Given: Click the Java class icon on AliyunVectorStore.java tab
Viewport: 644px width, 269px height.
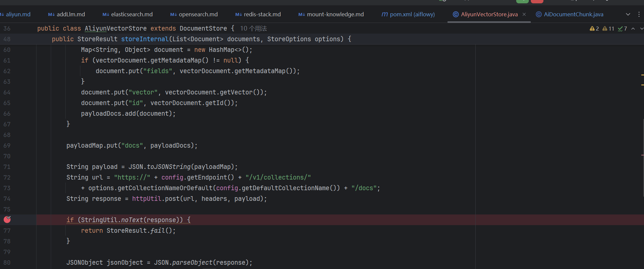Looking at the screenshot, I should [456, 14].
